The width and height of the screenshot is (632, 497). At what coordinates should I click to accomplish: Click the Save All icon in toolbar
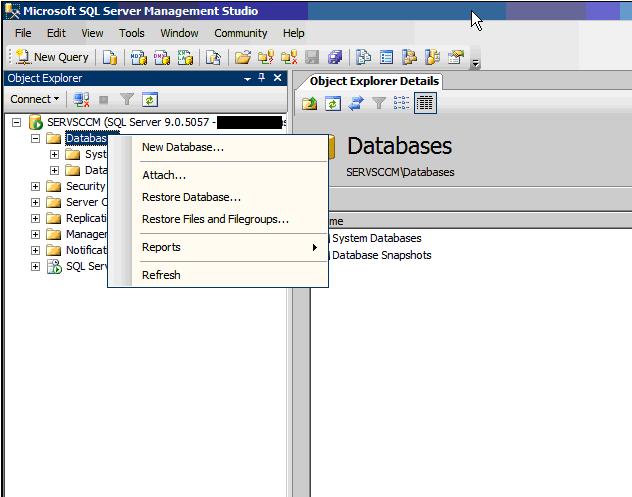(x=334, y=58)
